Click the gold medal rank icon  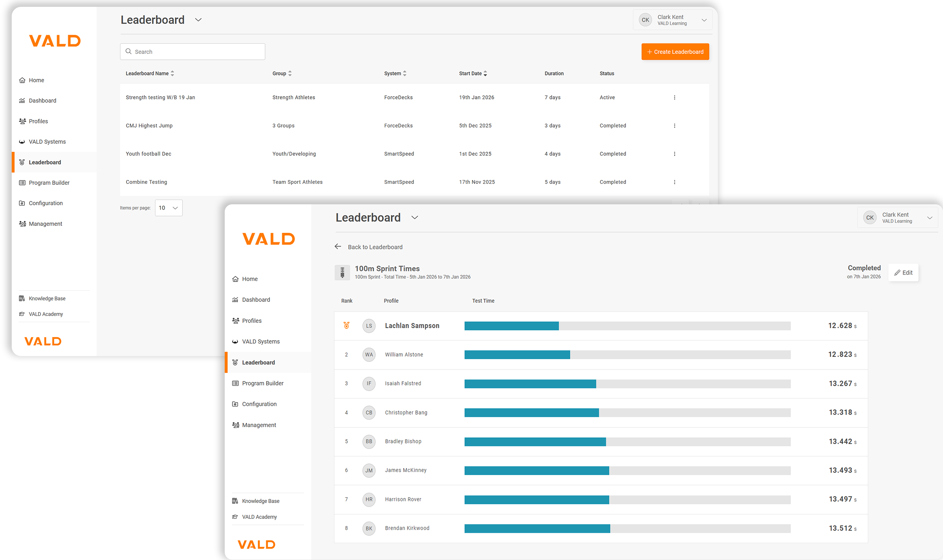click(x=346, y=326)
